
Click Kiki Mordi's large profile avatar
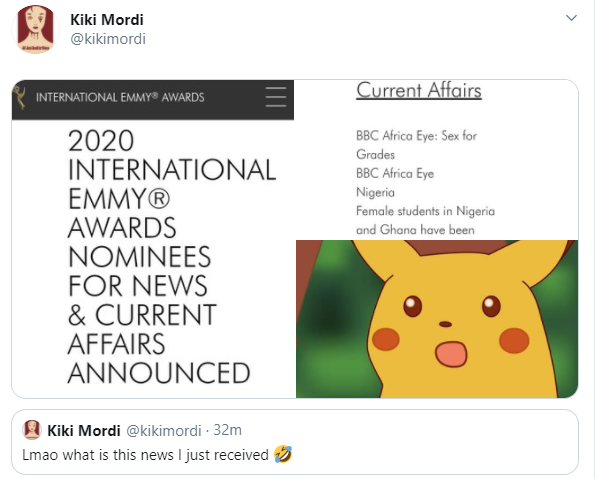(35, 29)
